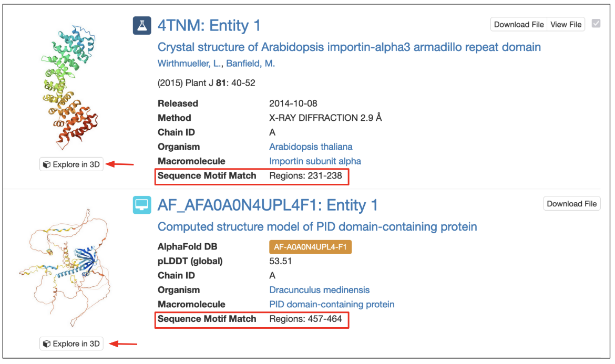The image size is (615, 364).
Task: Click the experimental structure flask icon
Action: point(142,25)
